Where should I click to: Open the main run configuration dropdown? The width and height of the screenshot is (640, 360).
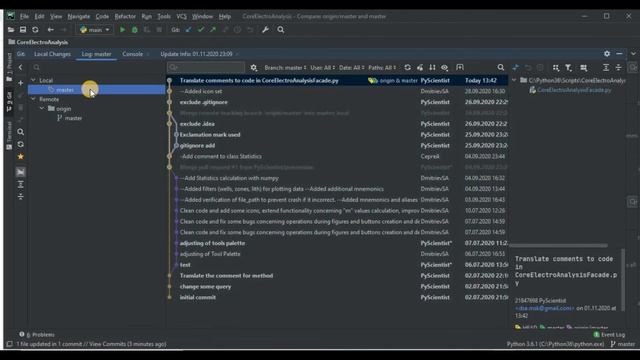(95, 30)
